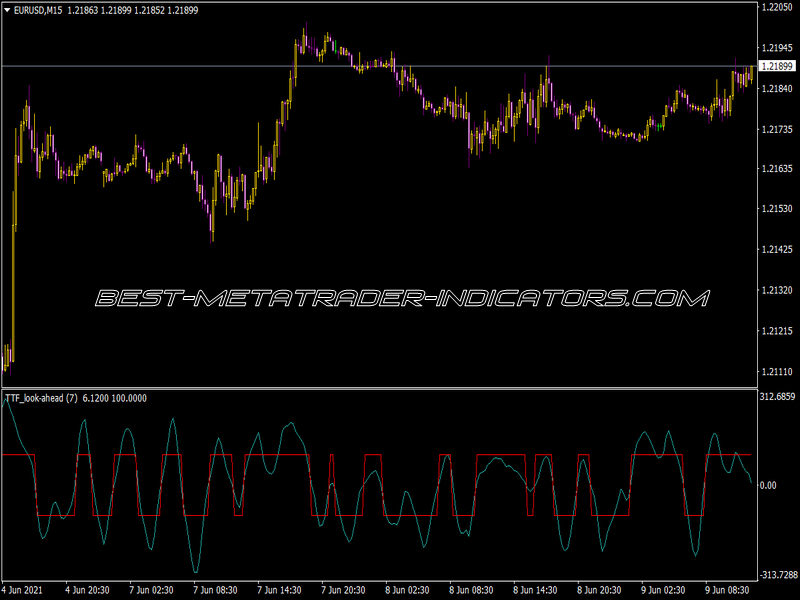The image size is (800, 600).
Task: Click the 8 Jun 08:30 time label
Action: point(471,590)
